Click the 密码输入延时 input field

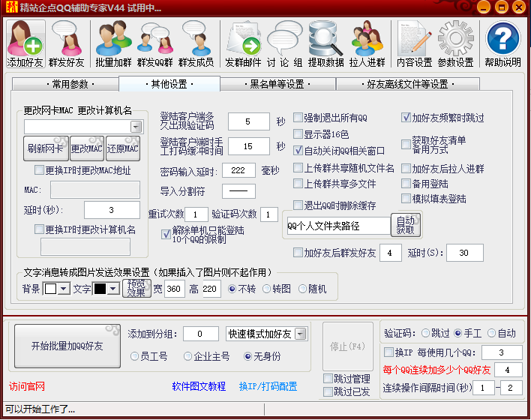click(238, 170)
